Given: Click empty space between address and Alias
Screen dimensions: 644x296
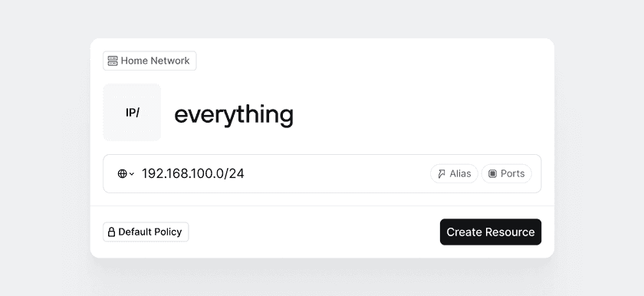Looking at the screenshot, I should [x=337, y=173].
